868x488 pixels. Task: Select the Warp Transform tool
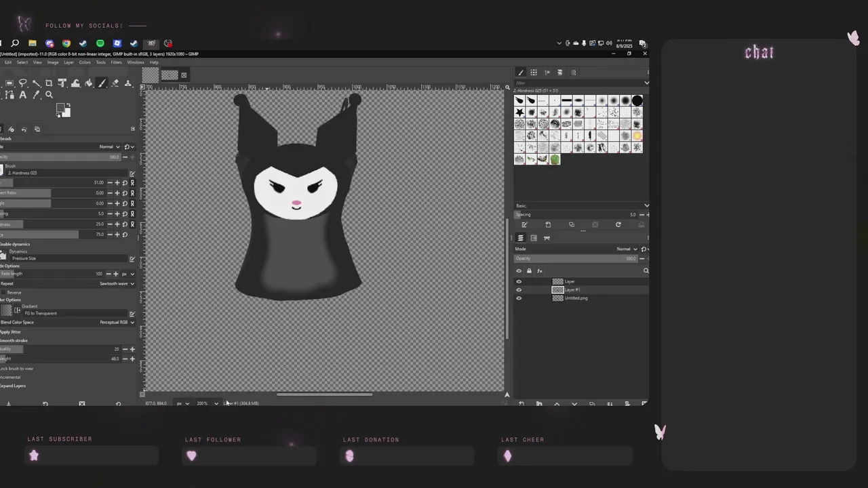point(76,83)
